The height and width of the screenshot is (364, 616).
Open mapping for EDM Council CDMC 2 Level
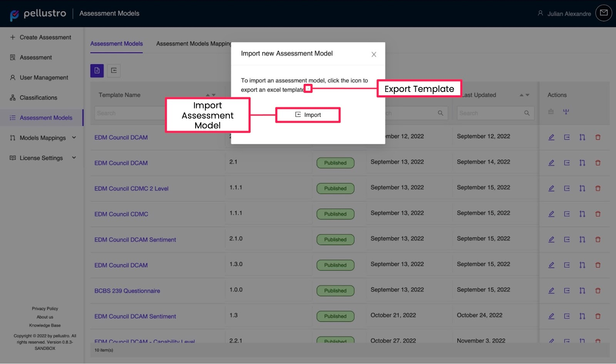pos(582,188)
